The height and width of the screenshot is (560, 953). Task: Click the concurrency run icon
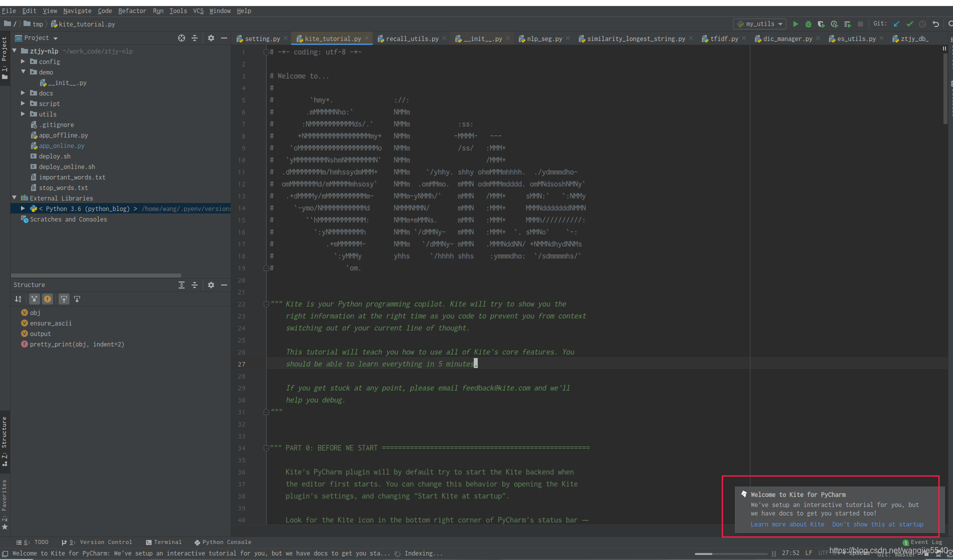[847, 24]
